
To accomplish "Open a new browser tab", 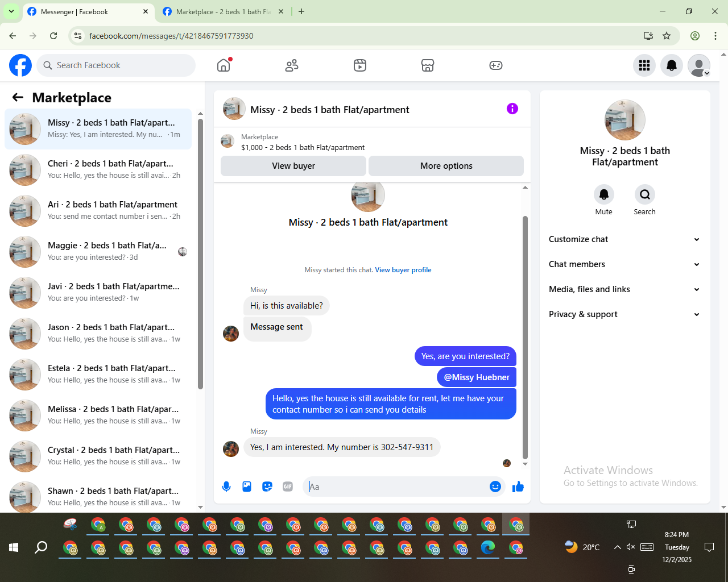I will click(301, 11).
